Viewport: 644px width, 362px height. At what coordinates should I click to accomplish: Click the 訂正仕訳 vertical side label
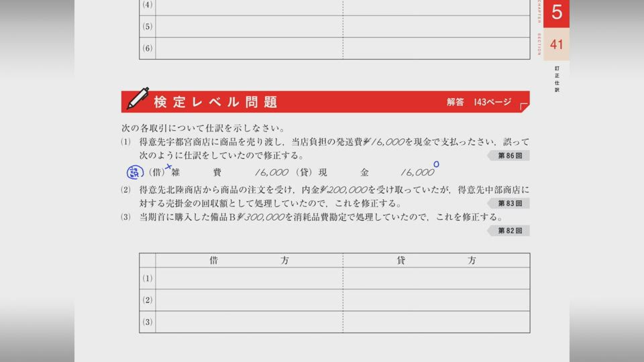(x=557, y=79)
